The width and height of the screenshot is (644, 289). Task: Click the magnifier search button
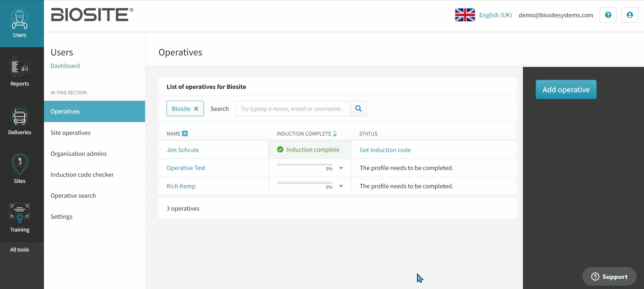pos(359,109)
